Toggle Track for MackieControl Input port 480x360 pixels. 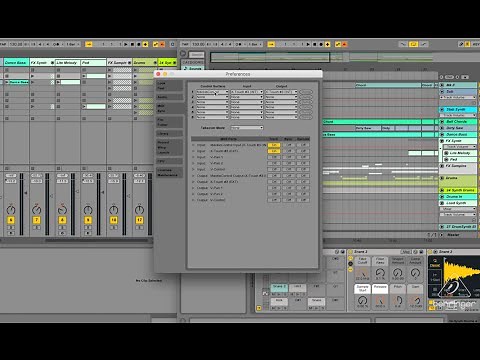pos(274,145)
